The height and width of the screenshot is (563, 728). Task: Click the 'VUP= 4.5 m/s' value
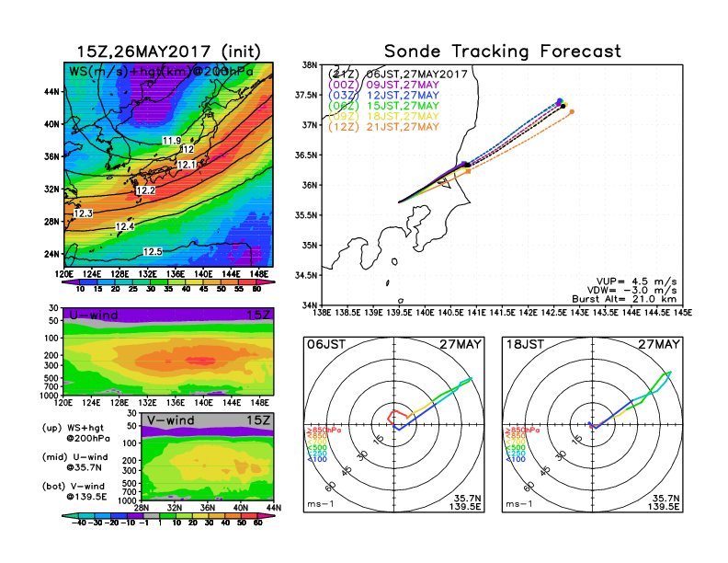[636, 281]
